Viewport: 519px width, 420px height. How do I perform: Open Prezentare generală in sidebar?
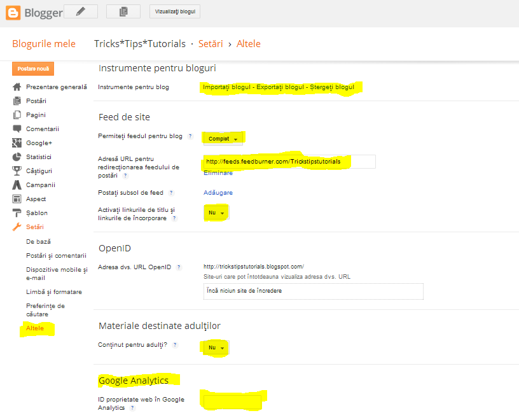point(57,87)
